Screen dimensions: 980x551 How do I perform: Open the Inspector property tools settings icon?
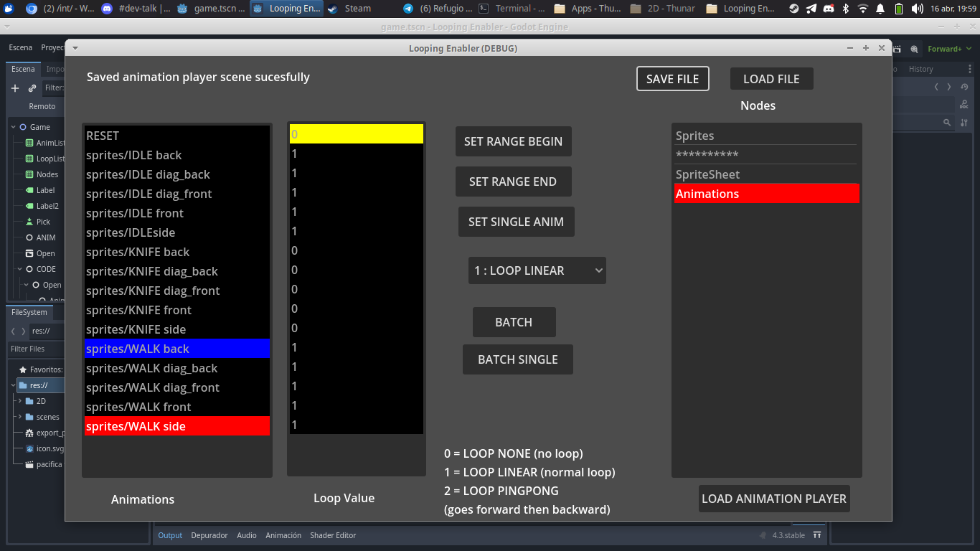[x=964, y=123]
